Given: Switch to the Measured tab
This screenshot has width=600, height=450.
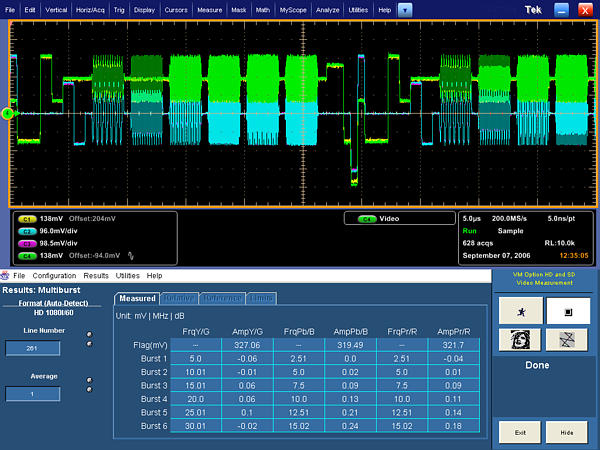Looking at the screenshot, I should [x=136, y=298].
